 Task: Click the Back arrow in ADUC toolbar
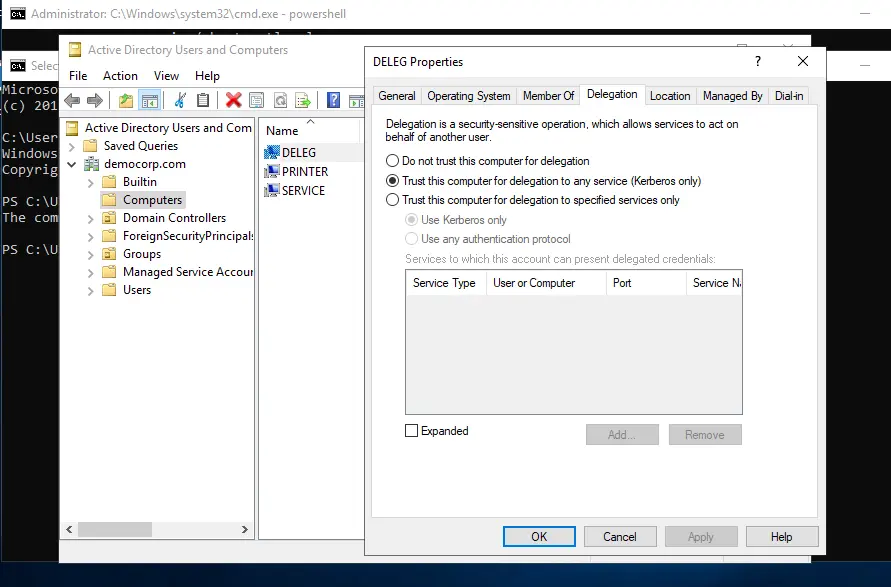point(72,100)
